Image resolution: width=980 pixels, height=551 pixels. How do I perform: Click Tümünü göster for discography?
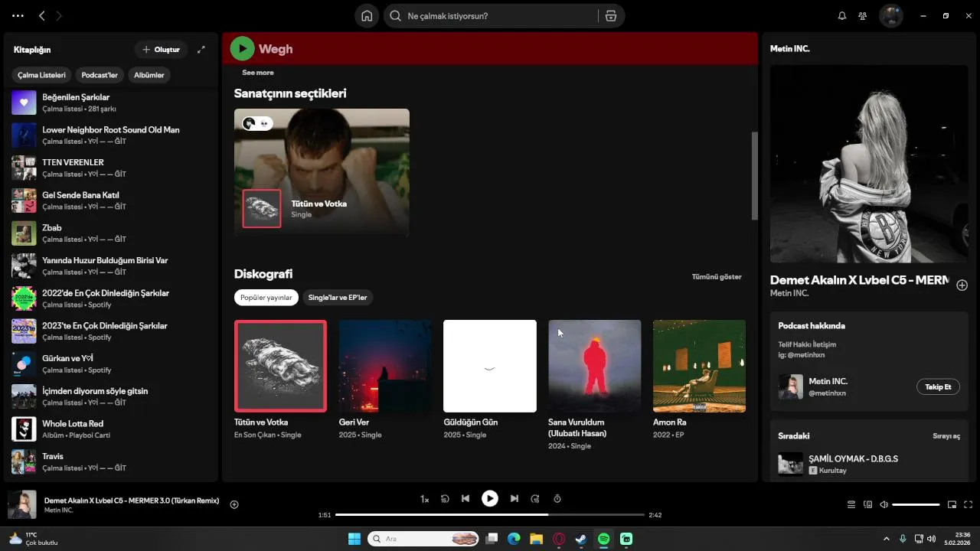tap(717, 277)
